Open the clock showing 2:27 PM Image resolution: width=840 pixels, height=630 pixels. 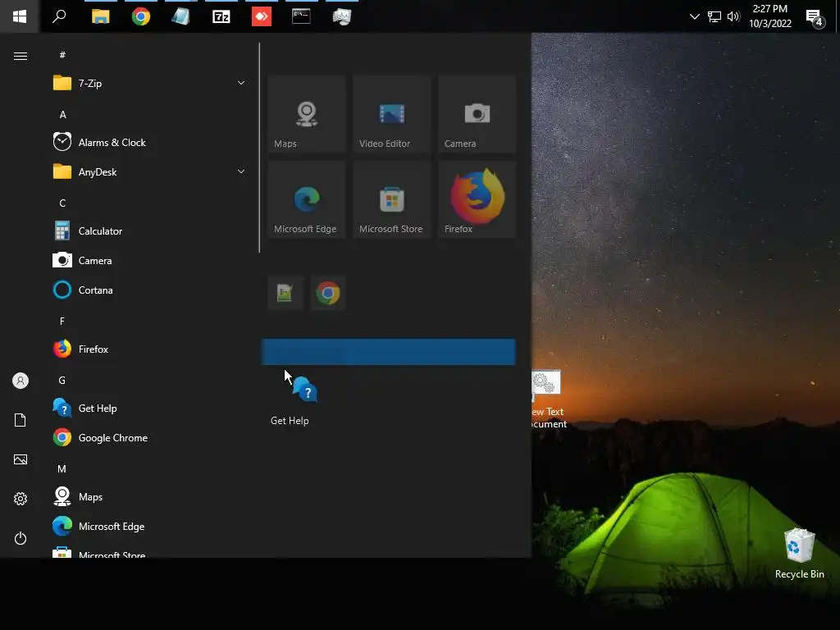point(770,16)
